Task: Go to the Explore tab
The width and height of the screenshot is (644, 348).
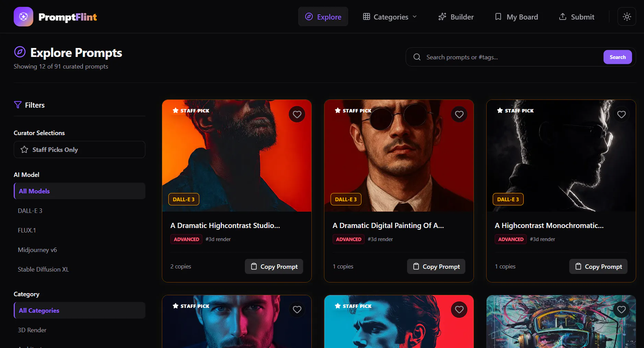Action: click(323, 16)
